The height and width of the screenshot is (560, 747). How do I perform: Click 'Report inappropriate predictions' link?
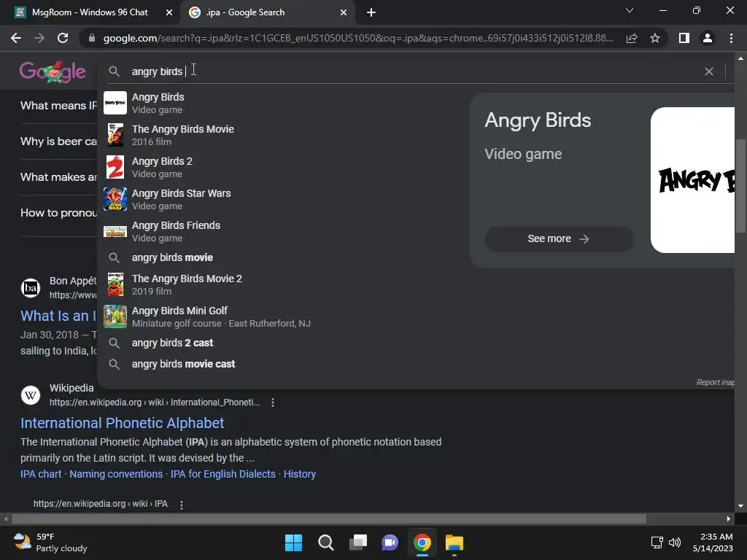(715, 382)
